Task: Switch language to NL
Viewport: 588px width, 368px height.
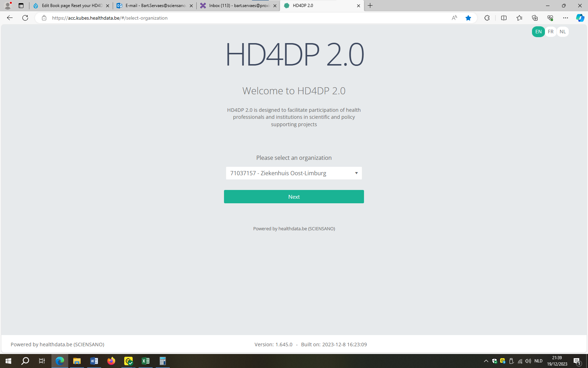Action: 562,32
